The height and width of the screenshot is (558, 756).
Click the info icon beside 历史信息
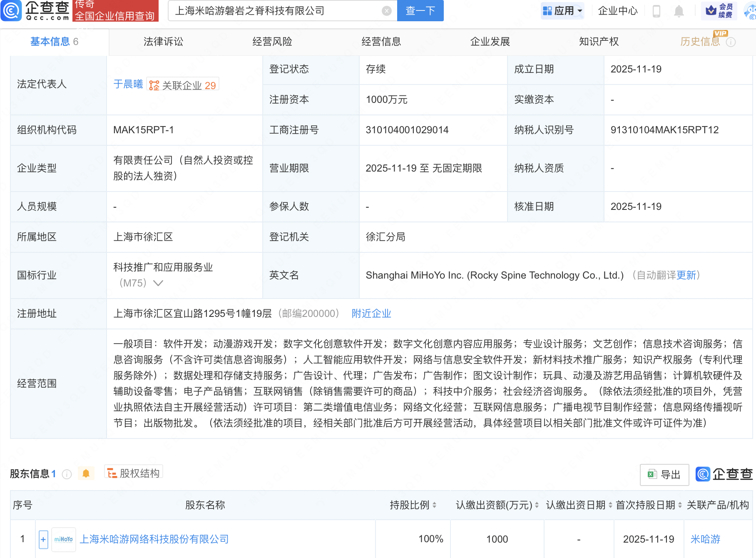coord(731,42)
